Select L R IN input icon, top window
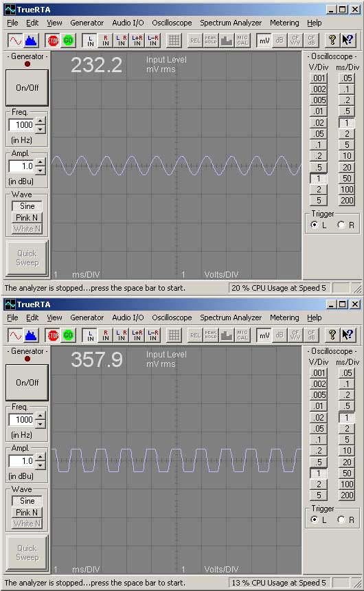 122,41
